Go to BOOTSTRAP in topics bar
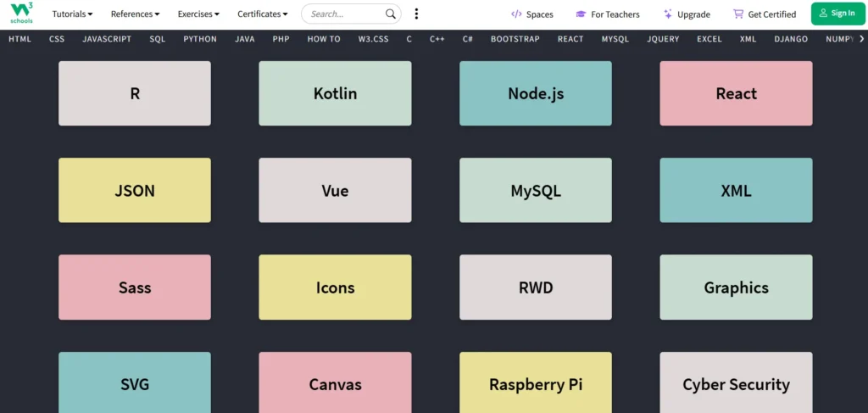868x413 pixels. [515, 39]
